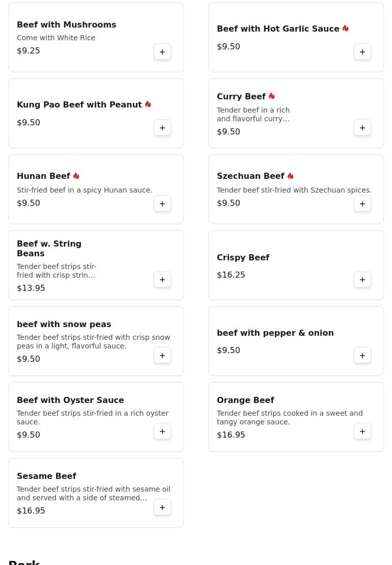The image size is (392, 565).
Task: Click the Hunan Beef dish name
Action: coord(44,176)
